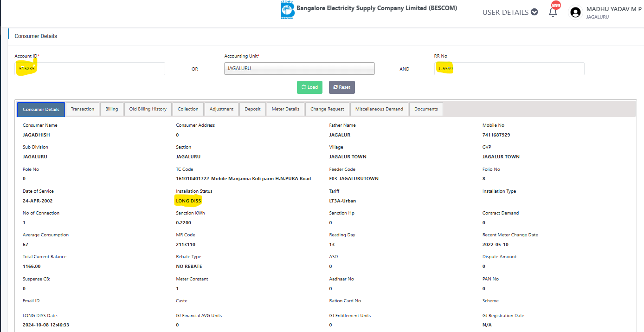This screenshot has height=332, width=644.
Task: Click the total current balance 1166.00
Action: pos(32,267)
